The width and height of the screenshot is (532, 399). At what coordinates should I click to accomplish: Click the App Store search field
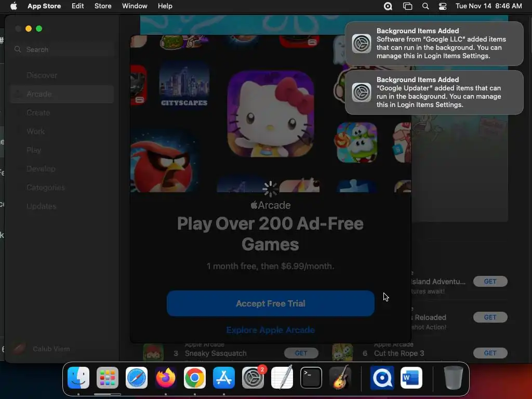62,49
